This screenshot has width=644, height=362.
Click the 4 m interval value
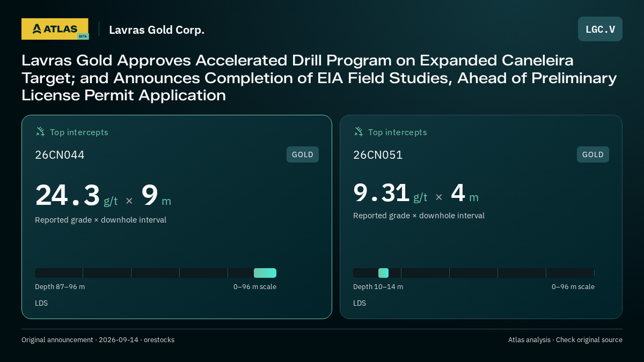(465, 193)
